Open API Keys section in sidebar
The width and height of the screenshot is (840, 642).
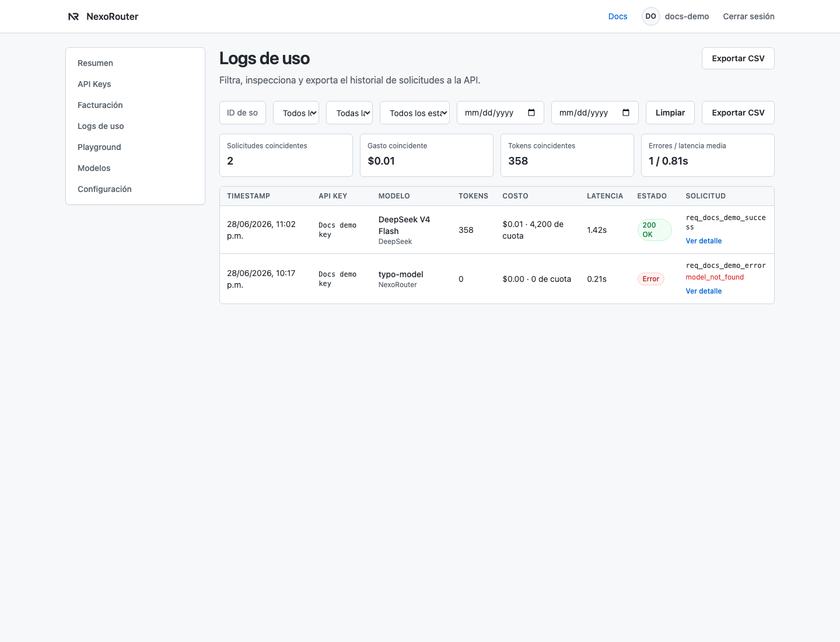[x=135, y=84]
